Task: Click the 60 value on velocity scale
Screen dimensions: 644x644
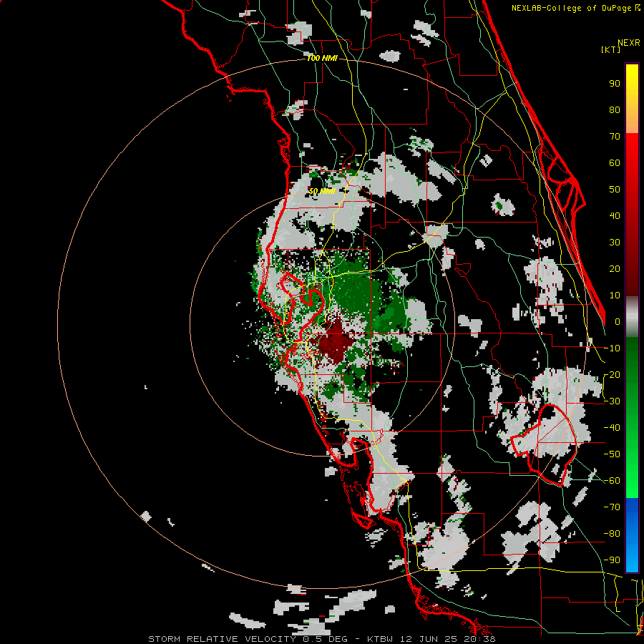Action: tap(615, 162)
